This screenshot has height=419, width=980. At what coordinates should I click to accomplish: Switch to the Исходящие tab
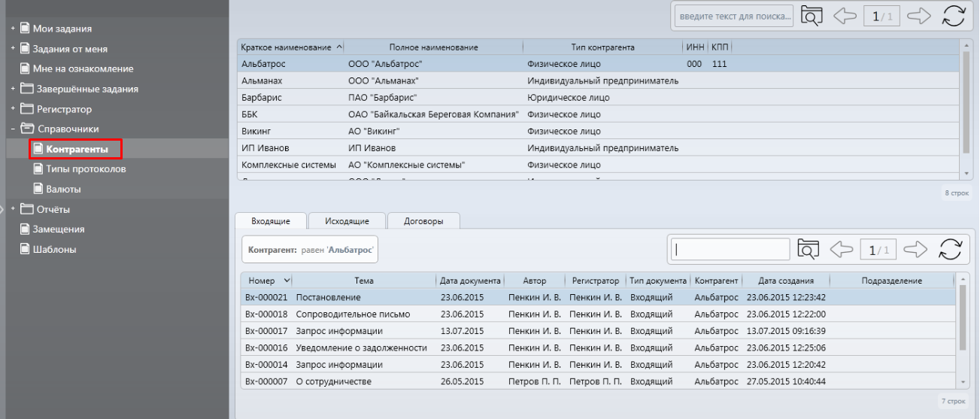[x=347, y=221]
